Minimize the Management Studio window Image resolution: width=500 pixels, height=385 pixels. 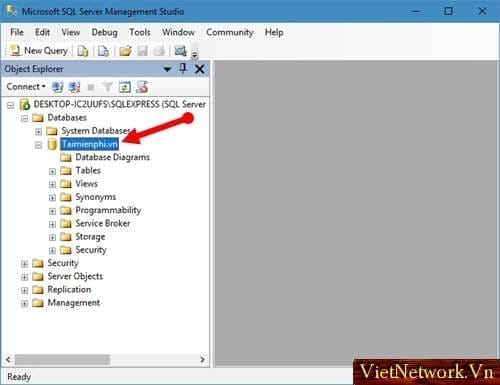416,11
